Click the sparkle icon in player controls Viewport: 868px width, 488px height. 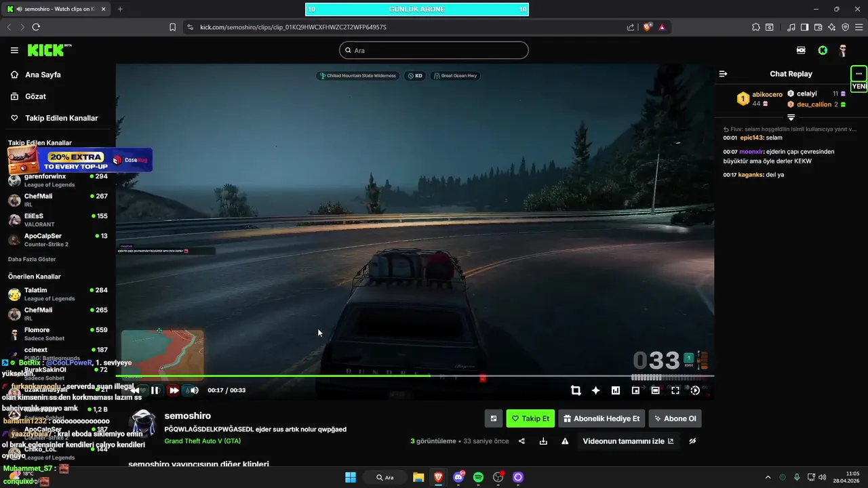[595, 390]
